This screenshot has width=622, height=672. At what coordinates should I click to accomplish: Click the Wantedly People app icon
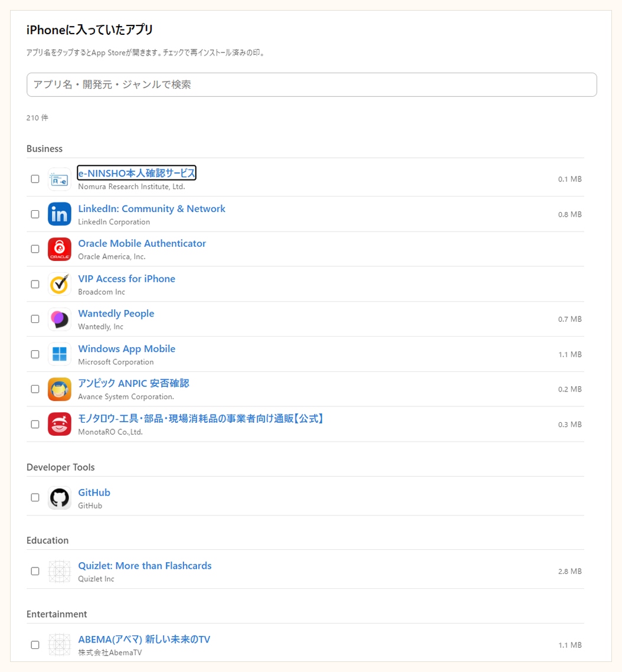click(60, 319)
